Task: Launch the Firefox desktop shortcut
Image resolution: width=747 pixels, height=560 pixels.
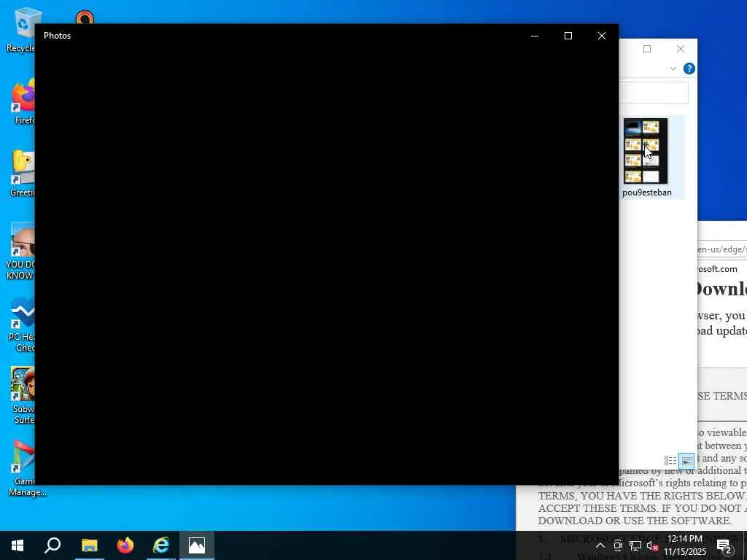Action: (23, 101)
